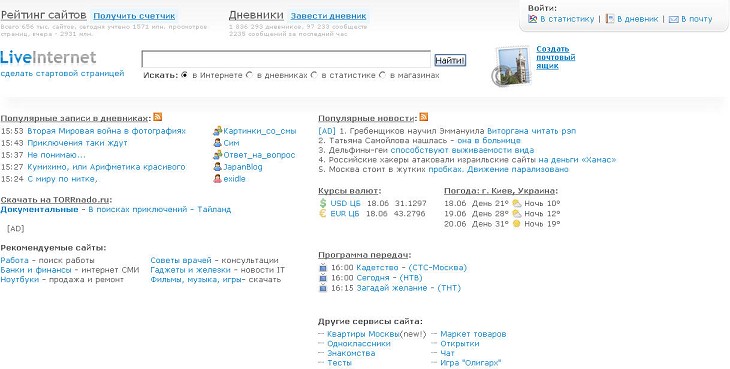Select the в магазинах search option

click(383, 75)
